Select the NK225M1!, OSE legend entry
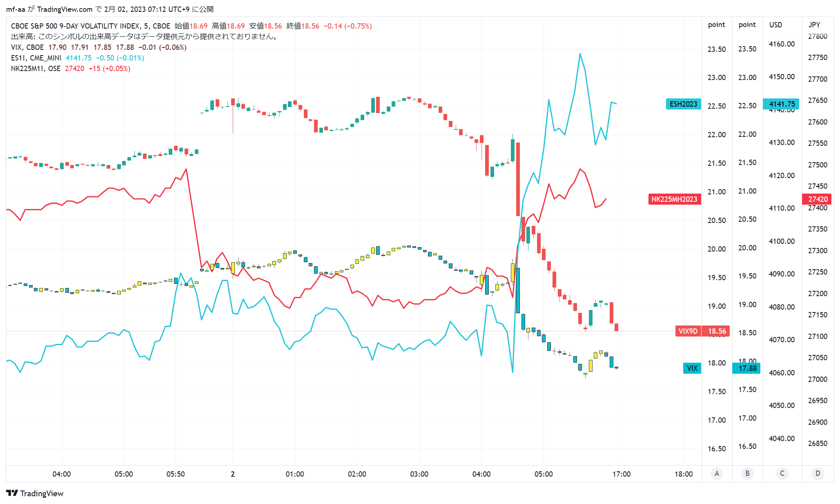The height and width of the screenshot is (504, 840). click(36, 69)
